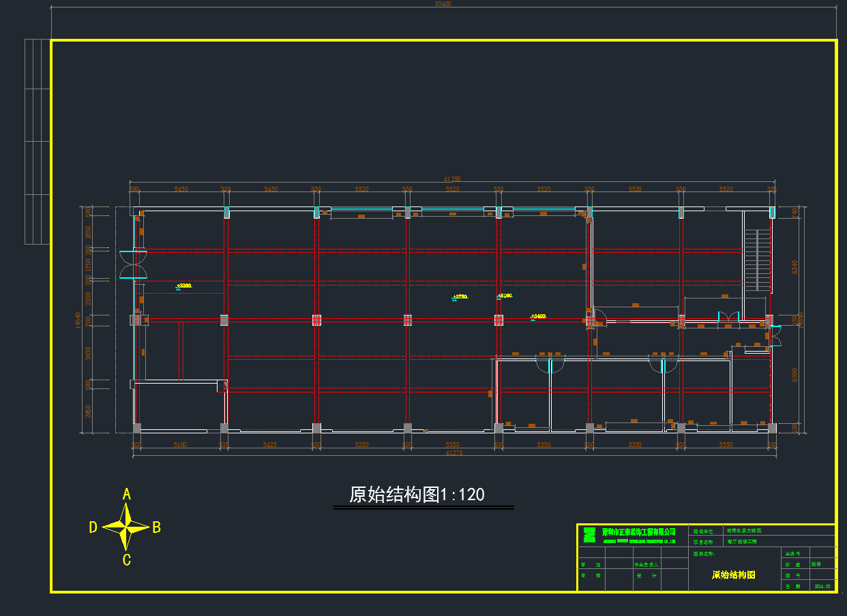The height and width of the screenshot is (616, 847).
Task: Click compass direction letter A
Action: (x=126, y=495)
